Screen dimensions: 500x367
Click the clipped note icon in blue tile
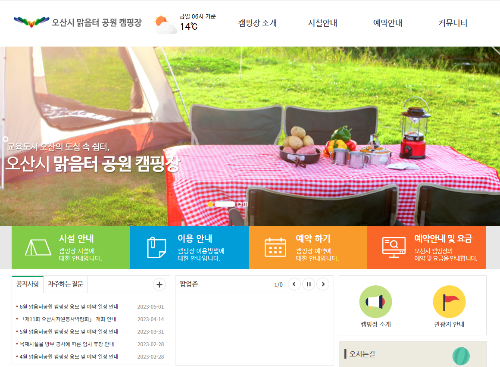click(x=156, y=247)
